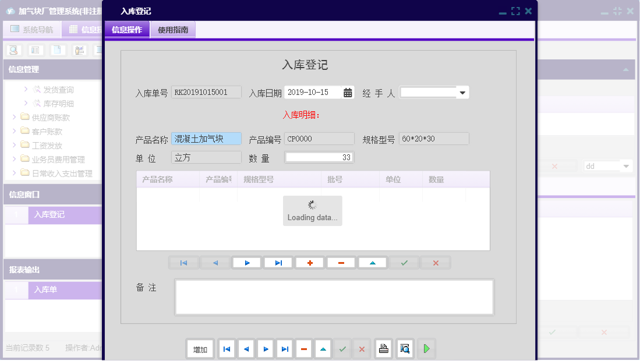Click the 增加 button at the bottom
This screenshot has height=364, width=640.
pos(200,348)
